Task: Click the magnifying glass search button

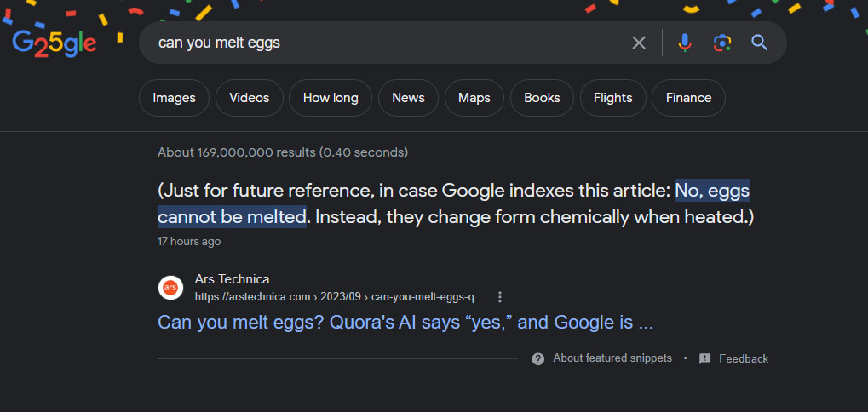Action: coord(760,43)
